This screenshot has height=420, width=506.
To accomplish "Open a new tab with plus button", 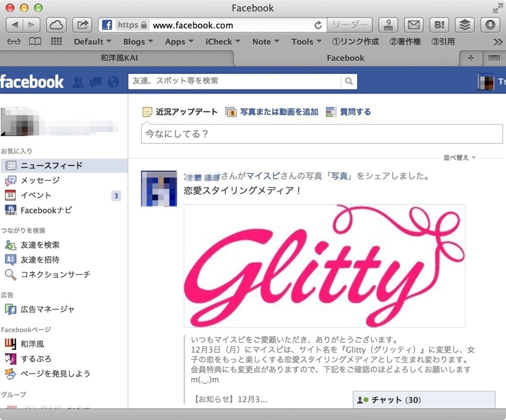I will pos(471,58).
